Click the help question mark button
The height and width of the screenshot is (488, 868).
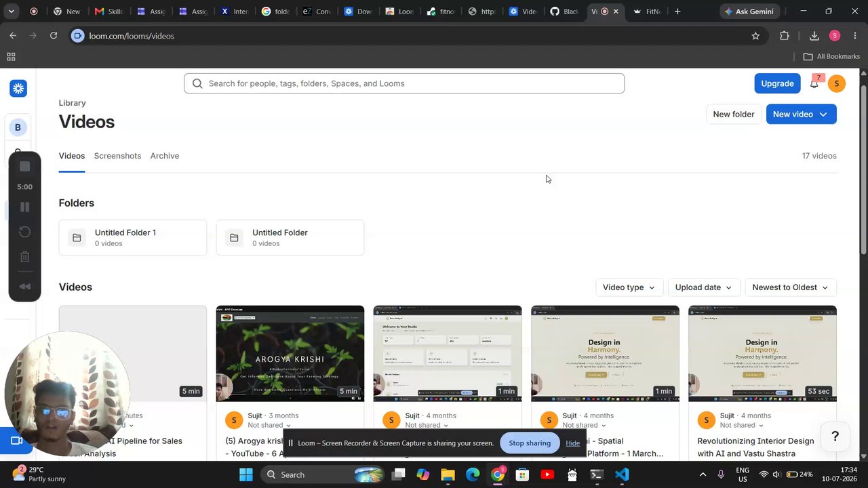835,436
